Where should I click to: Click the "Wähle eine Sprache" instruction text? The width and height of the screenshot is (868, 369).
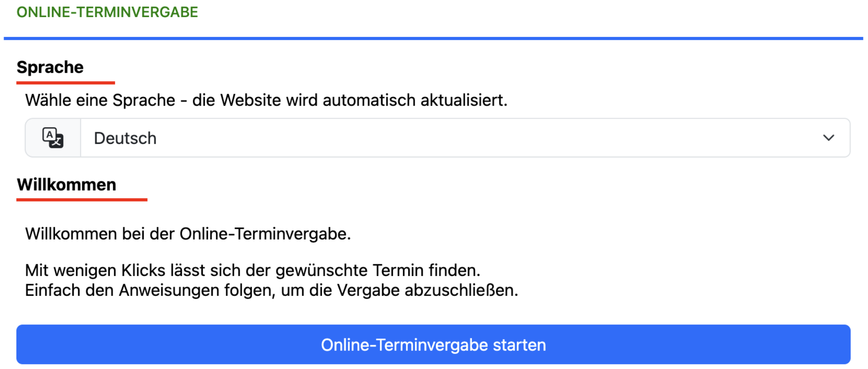pos(266,100)
